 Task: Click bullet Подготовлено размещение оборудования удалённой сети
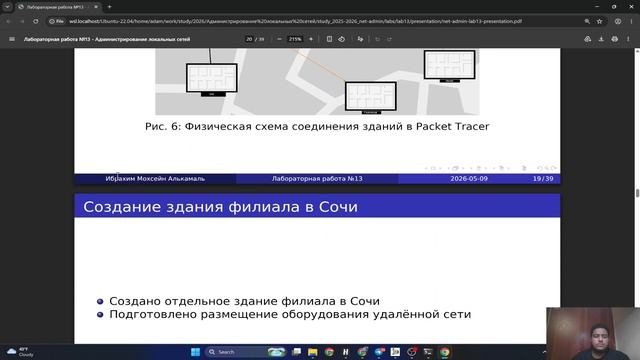click(x=290, y=314)
